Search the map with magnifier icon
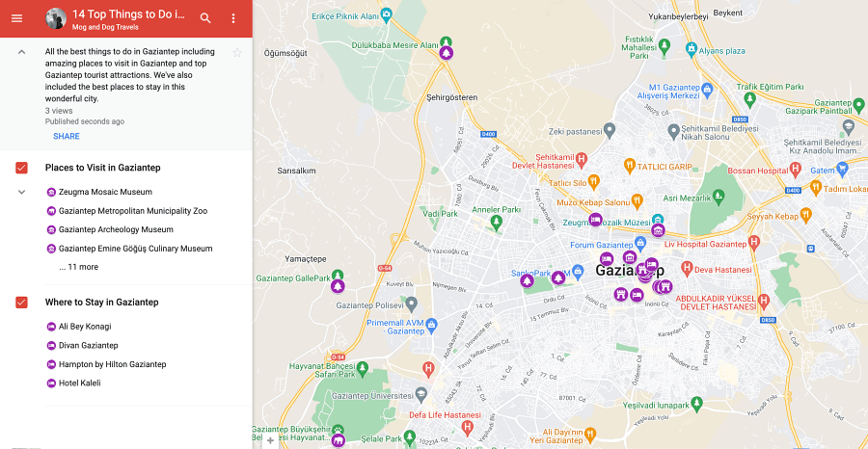The image size is (868, 449). (205, 18)
